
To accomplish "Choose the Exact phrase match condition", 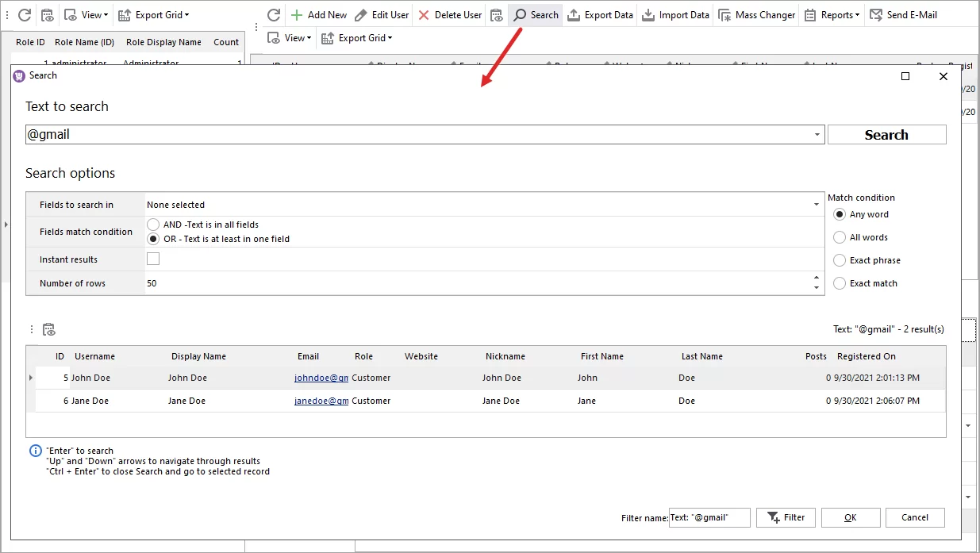I will 840,259.
